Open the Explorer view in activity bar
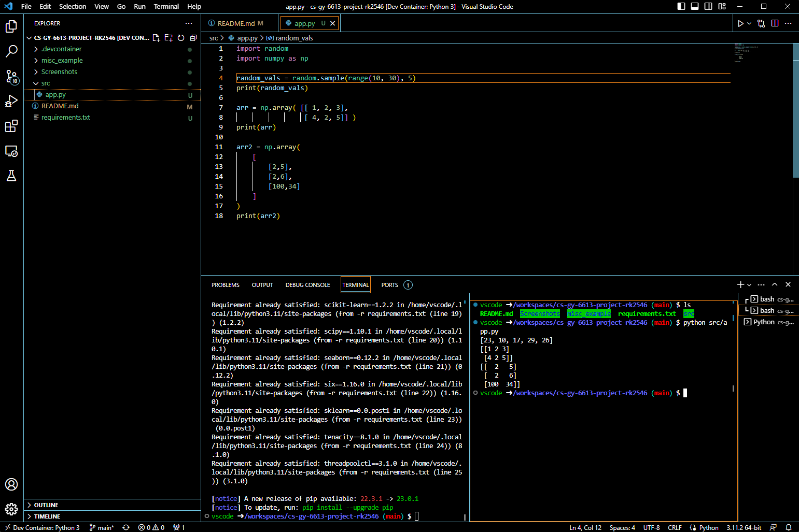 coord(11,26)
